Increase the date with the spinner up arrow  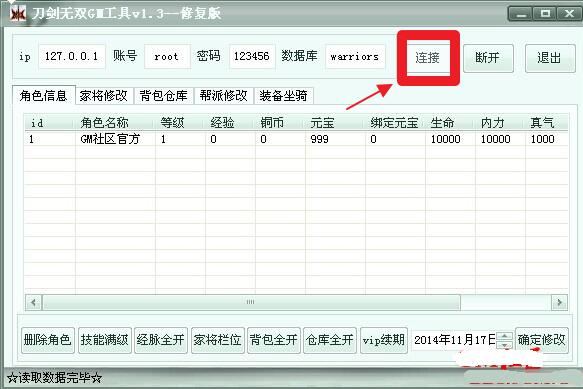tap(504, 336)
